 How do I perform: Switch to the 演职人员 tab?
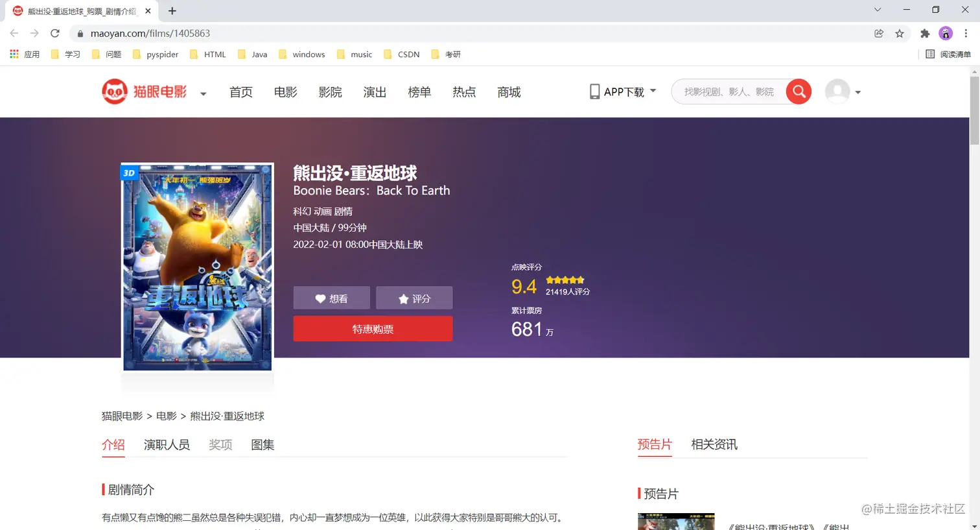pyautogui.click(x=167, y=445)
